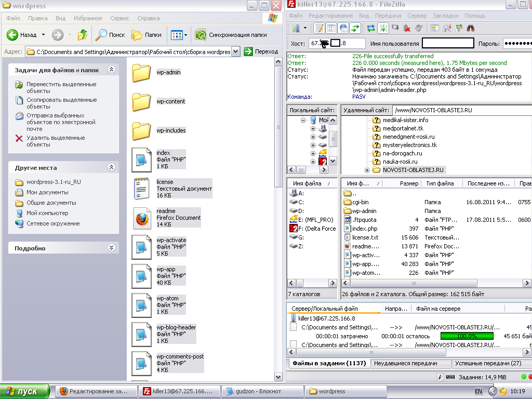532x399 pixels.
Task: Switch to gudzon Notepad in the taskbar
Action: click(x=262, y=391)
